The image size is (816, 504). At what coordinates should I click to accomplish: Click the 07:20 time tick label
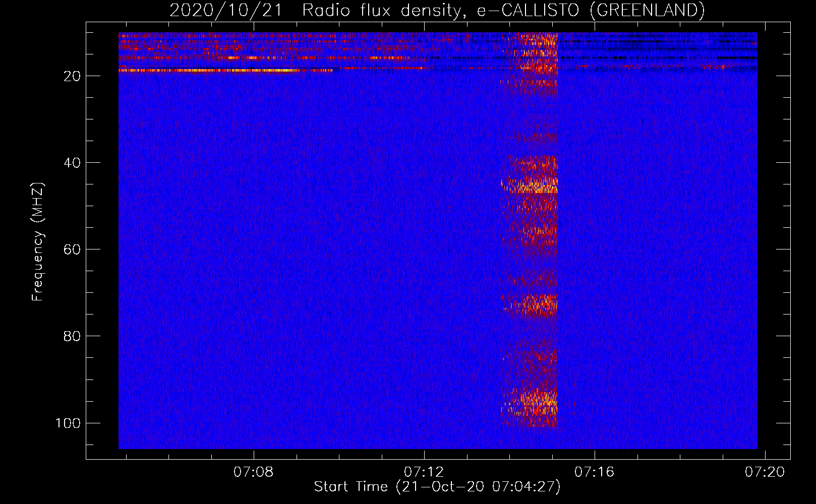click(x=765, y=472)
